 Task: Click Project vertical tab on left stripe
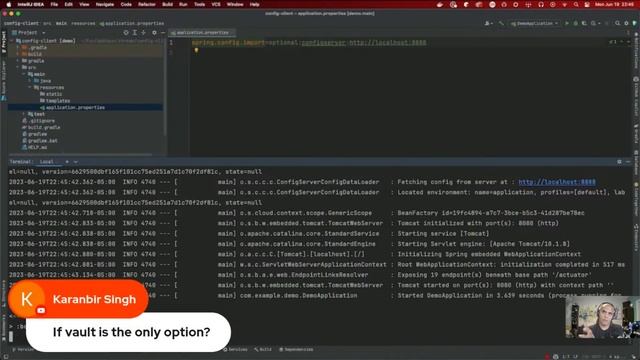coord(4,42)
